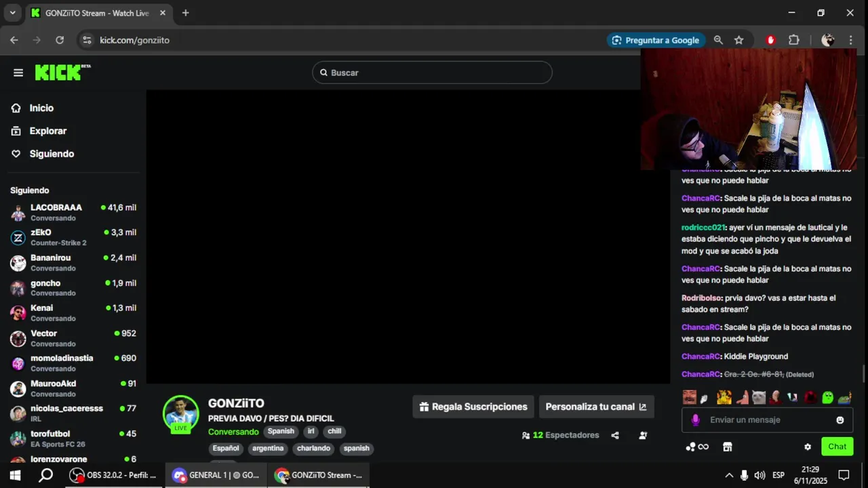Click the stream video player area

408,237
